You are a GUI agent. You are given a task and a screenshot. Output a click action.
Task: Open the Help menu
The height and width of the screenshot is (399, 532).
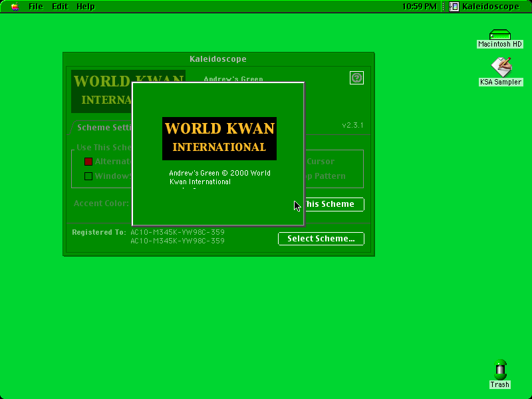pyautogui.click(x=86, y=7)
